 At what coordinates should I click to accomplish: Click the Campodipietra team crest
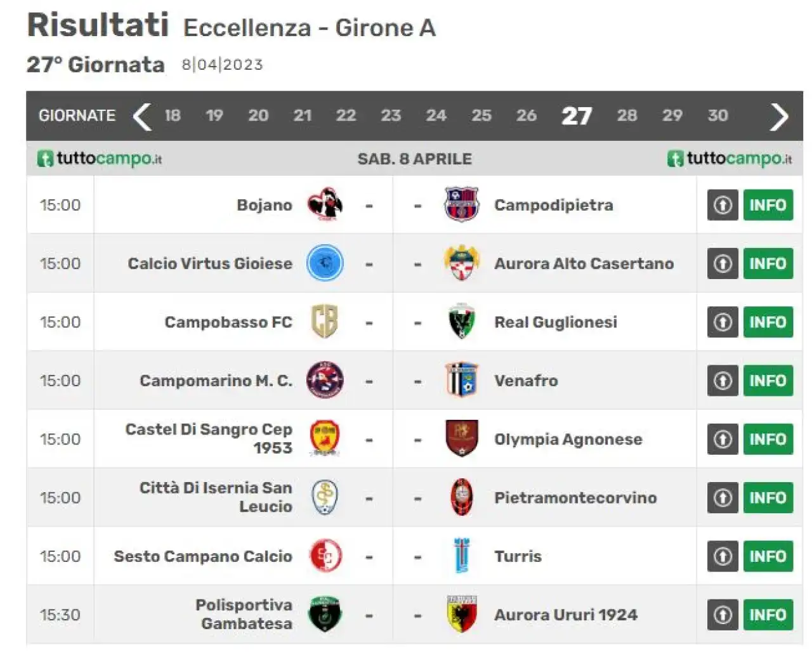461,204
